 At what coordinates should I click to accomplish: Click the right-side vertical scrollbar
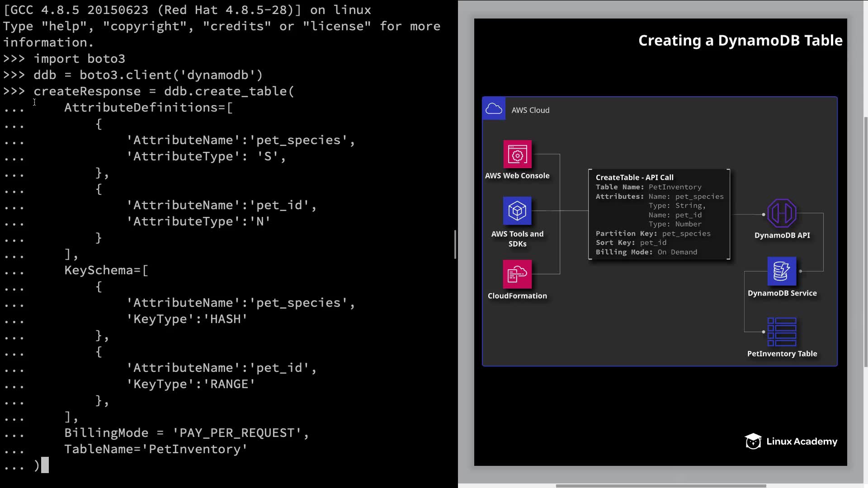(865, 242)
